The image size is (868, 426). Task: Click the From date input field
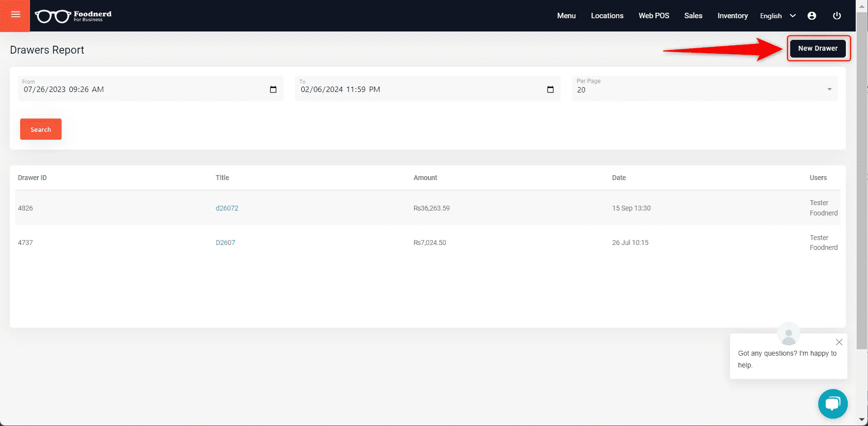[151, 89]
